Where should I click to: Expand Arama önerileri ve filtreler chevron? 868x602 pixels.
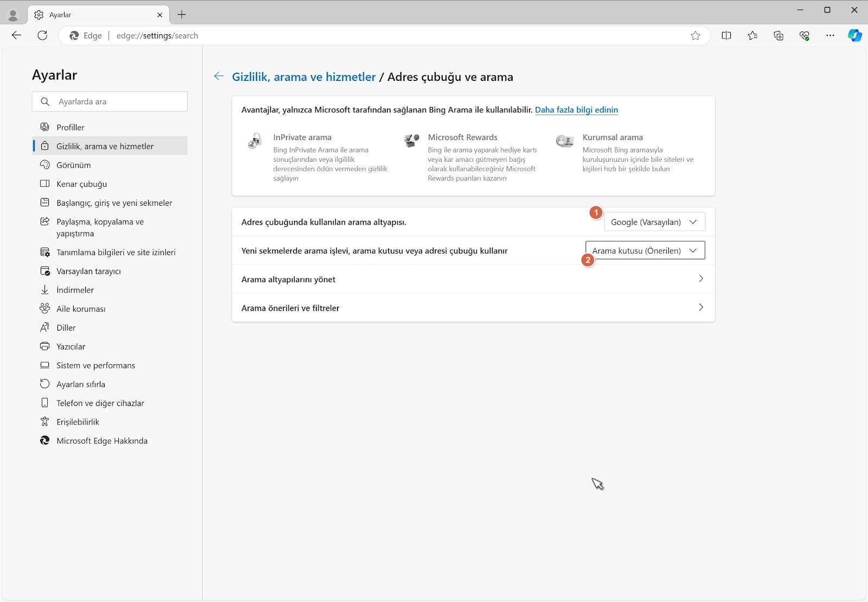[701, 307]
